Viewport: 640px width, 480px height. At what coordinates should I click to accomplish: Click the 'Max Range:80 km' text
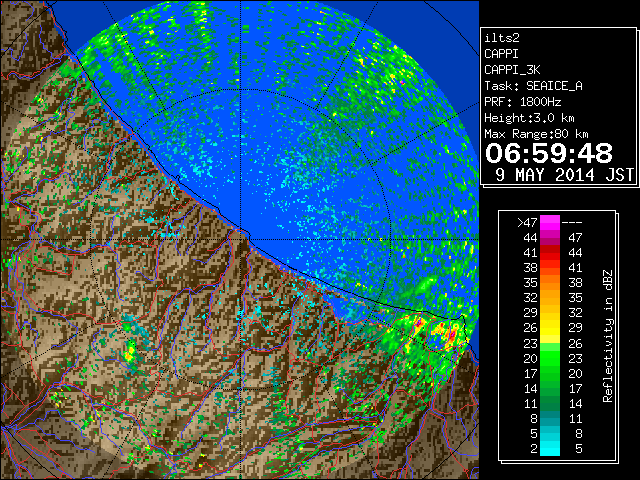[x=536, y=134]
